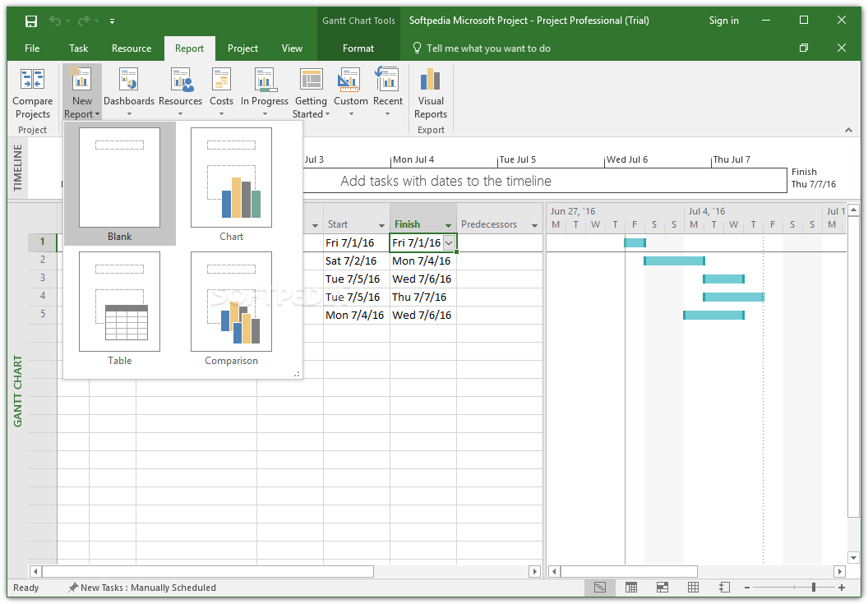Open Custom reports menu

click(351, 93)
